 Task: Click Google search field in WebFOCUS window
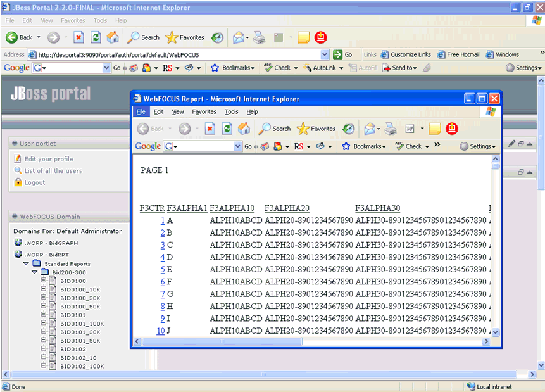point(203,146)
